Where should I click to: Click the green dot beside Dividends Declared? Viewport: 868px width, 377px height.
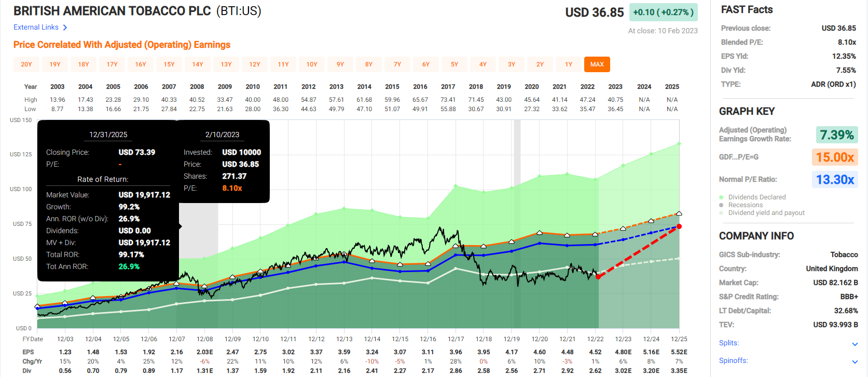[x=721, y=197]
